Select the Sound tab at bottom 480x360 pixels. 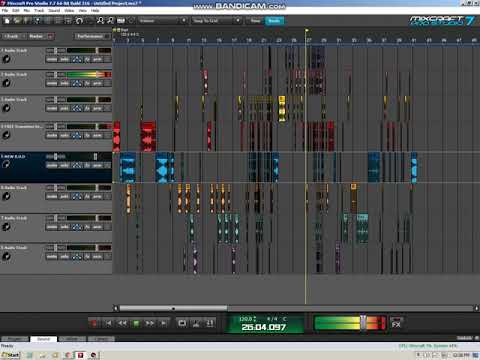[44, 339]
